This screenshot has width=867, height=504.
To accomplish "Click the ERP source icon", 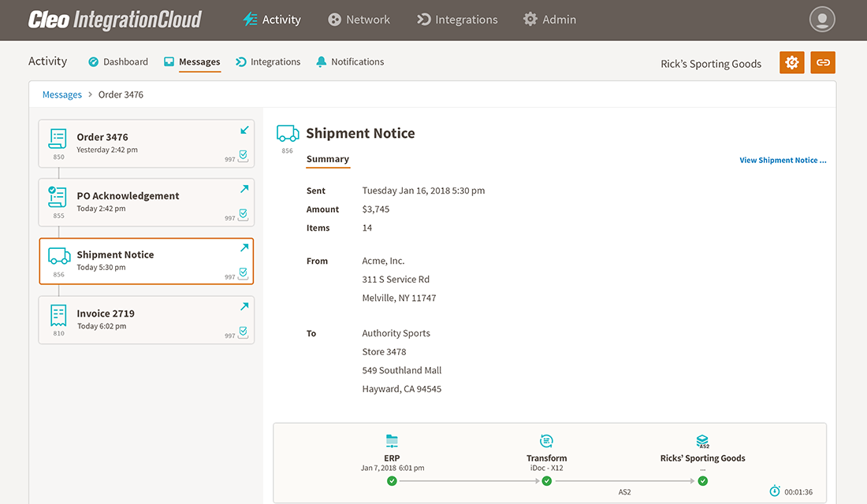I will pos(392,441).
